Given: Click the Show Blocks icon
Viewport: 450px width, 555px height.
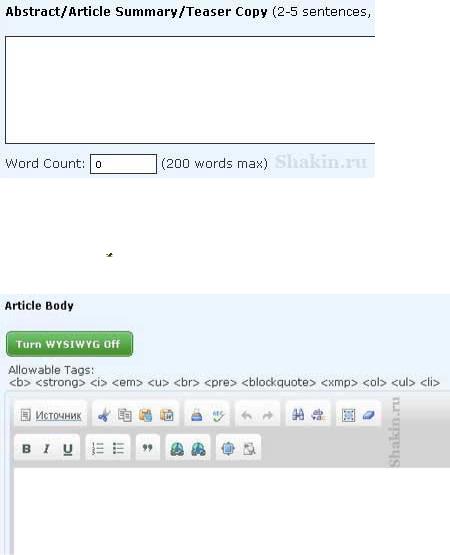Looking at the screenshot, I should point(249,449).
